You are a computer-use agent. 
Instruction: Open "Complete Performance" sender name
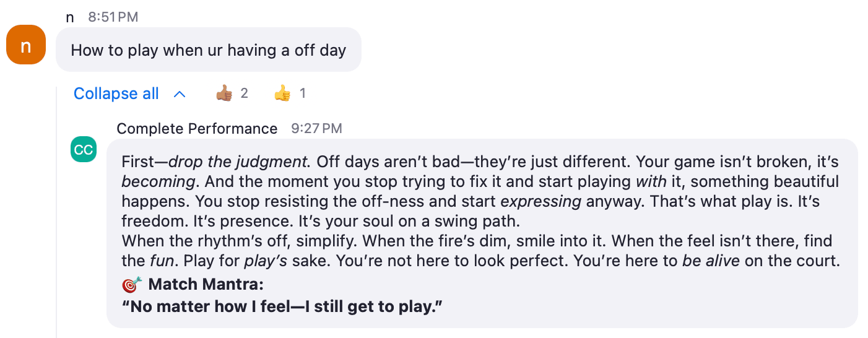pyautogui.click(x=197, y=128)
